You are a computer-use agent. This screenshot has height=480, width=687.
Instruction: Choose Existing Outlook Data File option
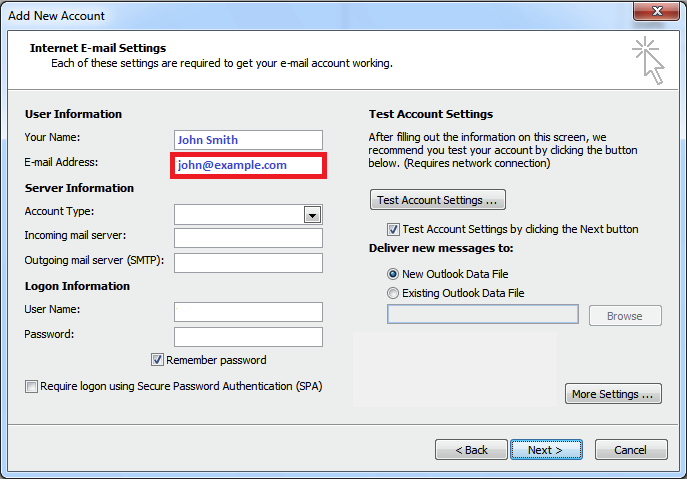click(393, 293)
